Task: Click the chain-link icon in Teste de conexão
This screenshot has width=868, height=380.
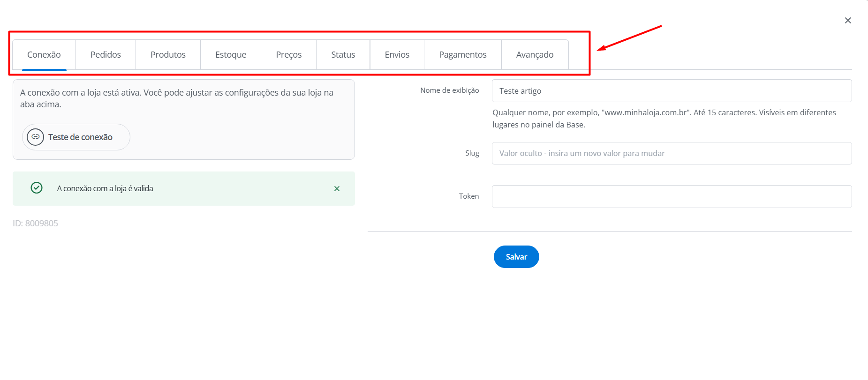Action: (x=36, y=137)
